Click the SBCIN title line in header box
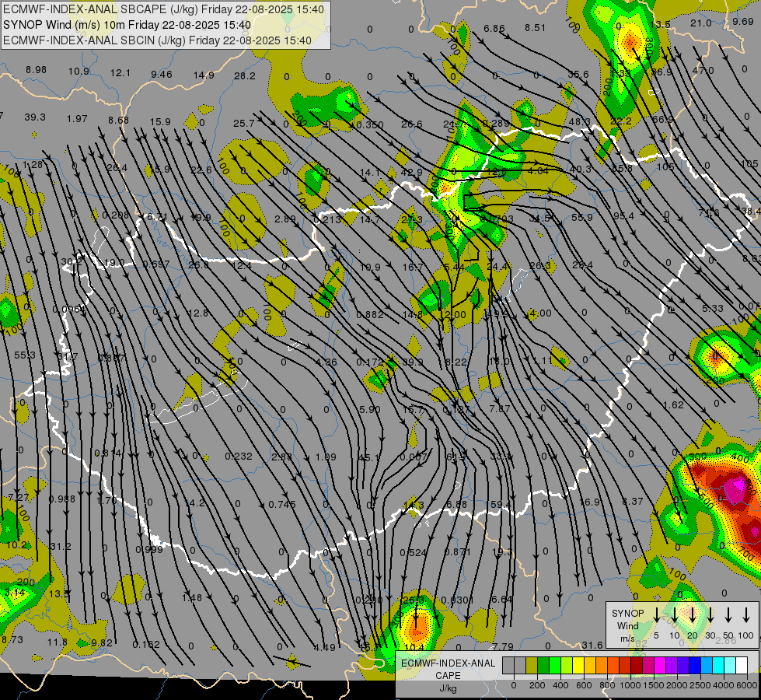 157,40
